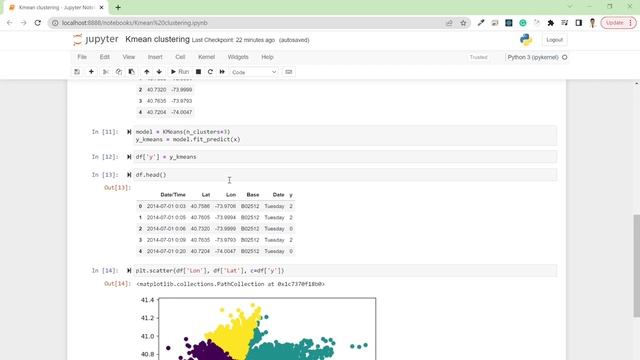Click the Lat column header
Screen dimensions: 640x360
(206, 195)
